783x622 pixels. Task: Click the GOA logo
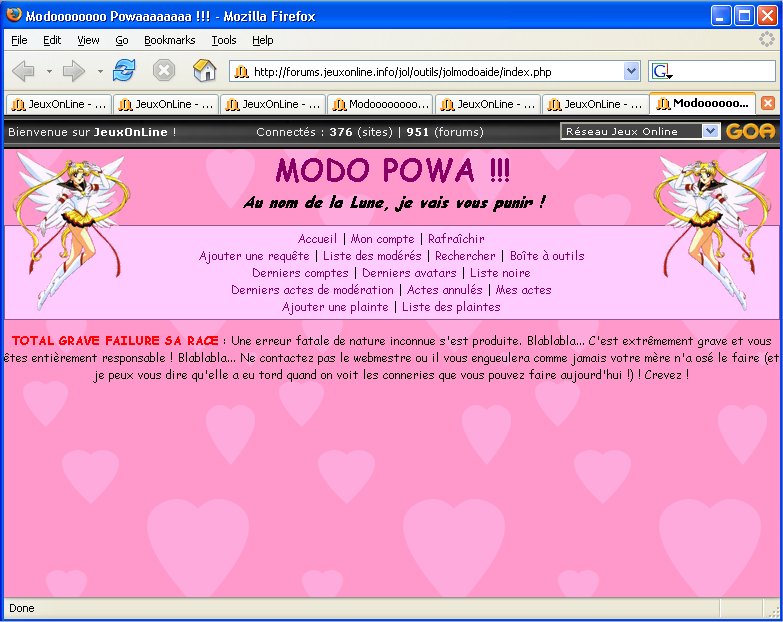750,131
